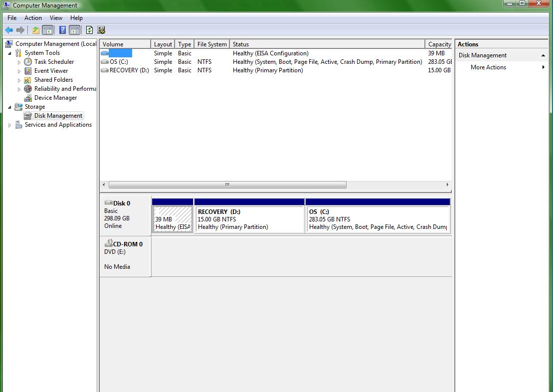Viewport: 553px width, 392px height.
Task: Click the CD-ROM 0 DVD (E:) label
Action: (x=125, y=256)
